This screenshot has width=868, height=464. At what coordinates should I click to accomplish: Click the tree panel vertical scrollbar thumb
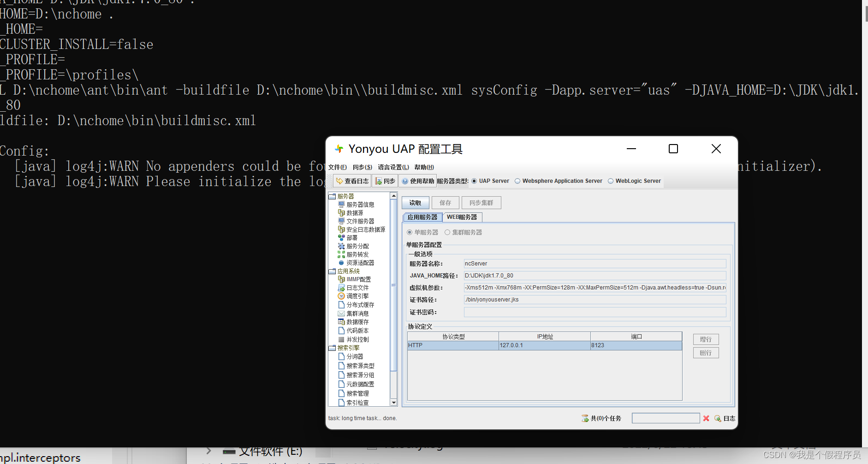point(393,285)
